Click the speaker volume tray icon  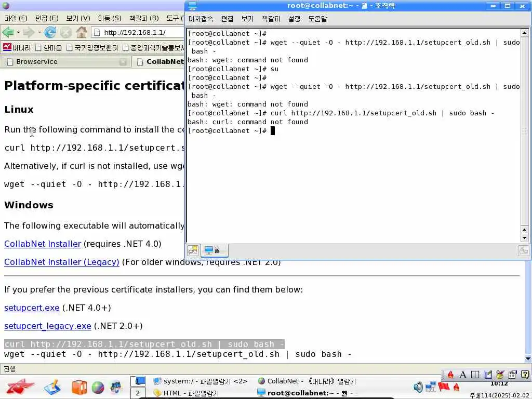coord(418,387)
